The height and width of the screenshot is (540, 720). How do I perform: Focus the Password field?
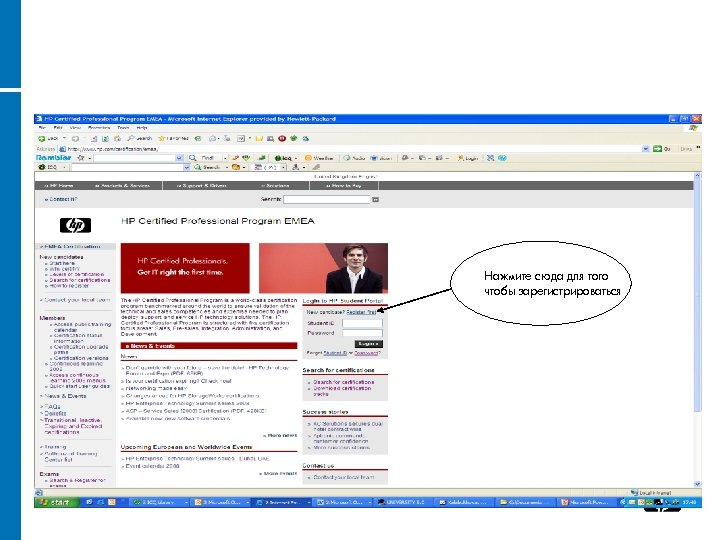pos(362,333)
